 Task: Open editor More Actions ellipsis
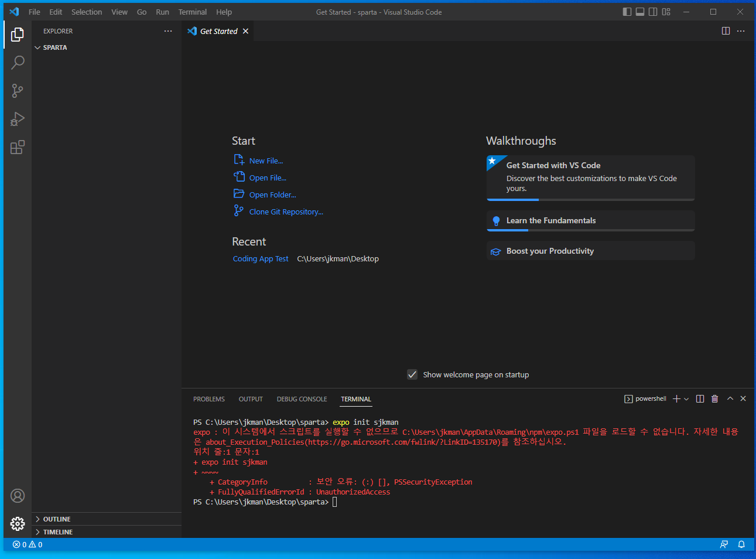(741, 31)
